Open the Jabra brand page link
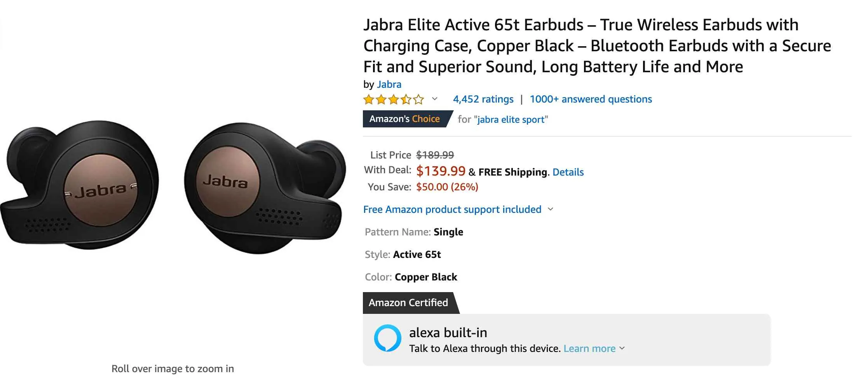Screen dimensions: 868x383 pyautogui.click(x=389, y=84)
